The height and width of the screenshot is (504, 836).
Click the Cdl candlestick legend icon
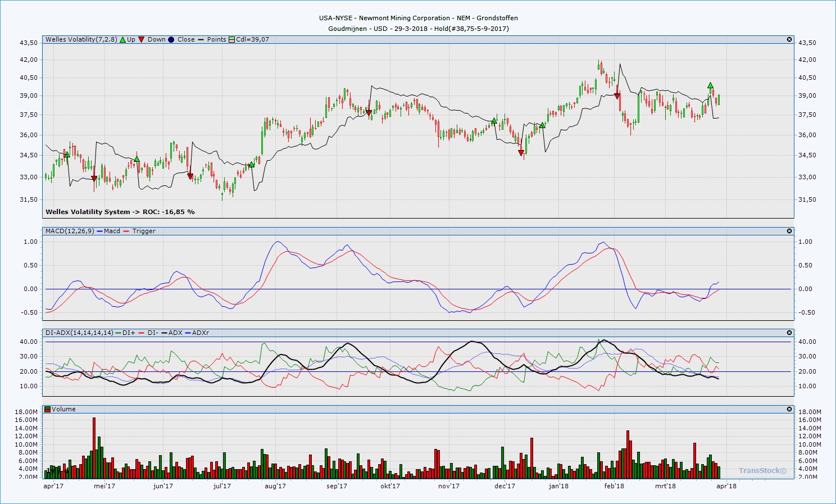(231, 39)
